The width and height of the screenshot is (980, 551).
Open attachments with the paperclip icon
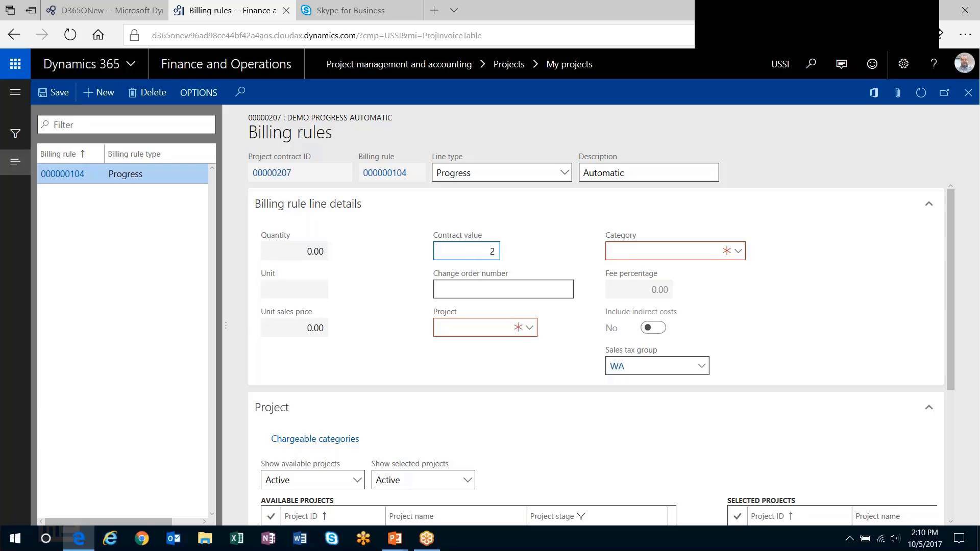897,92
